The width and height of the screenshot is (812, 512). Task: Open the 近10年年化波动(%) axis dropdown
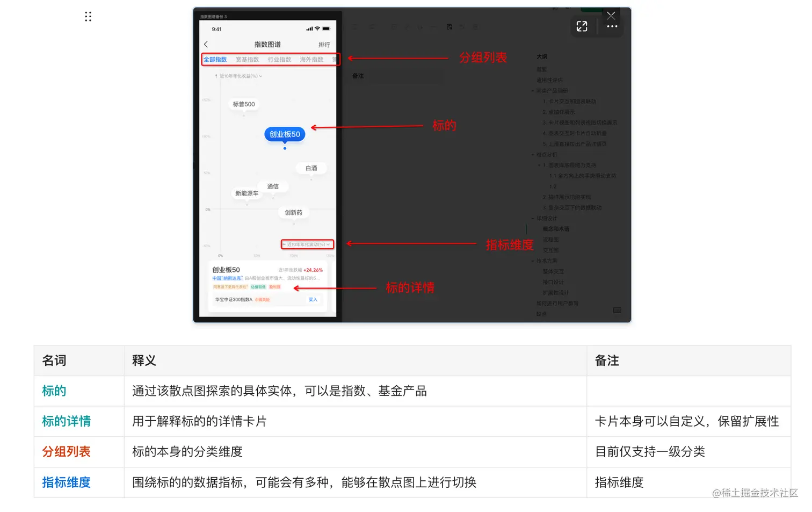307,244
